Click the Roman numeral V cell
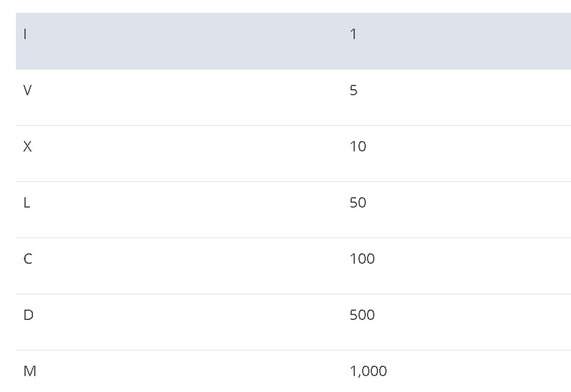571x392 pixels. (27, 90)
